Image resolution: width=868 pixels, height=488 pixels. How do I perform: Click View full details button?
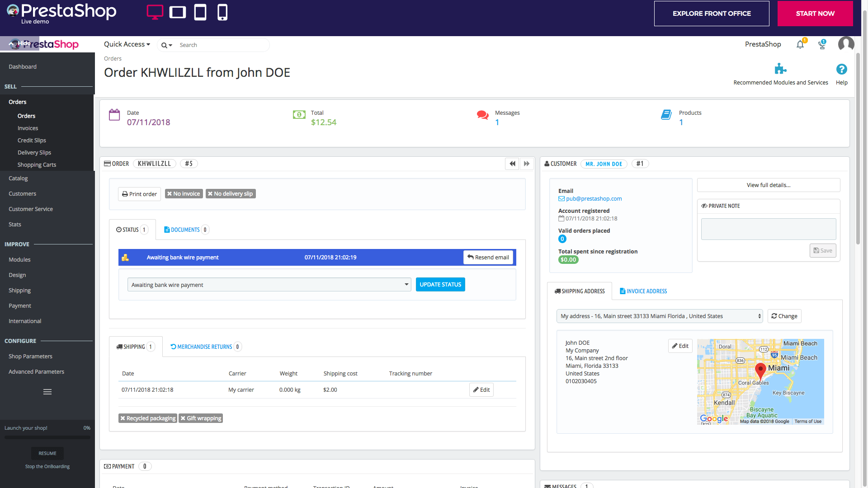click(769, 185)
